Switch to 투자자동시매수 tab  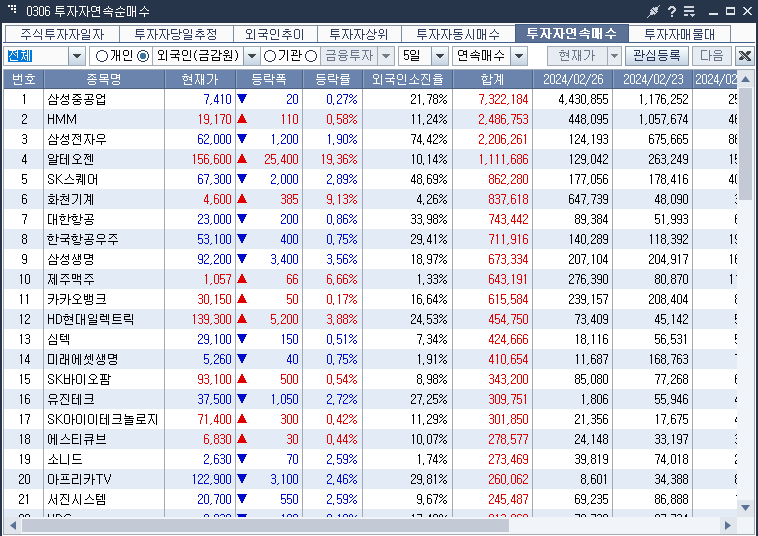(x=458, y=34)
